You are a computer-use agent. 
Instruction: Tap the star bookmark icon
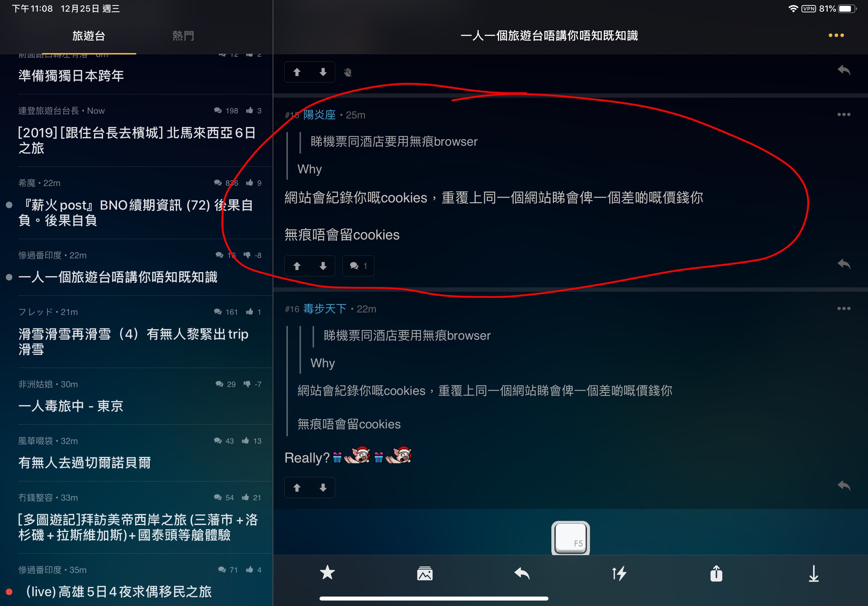click(327, 573)
